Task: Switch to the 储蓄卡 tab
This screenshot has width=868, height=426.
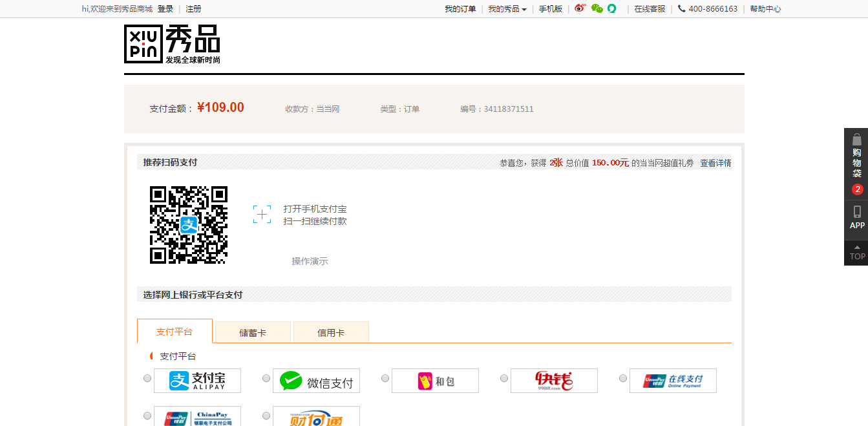Action: pyautogui.click(x=253, y=332)
